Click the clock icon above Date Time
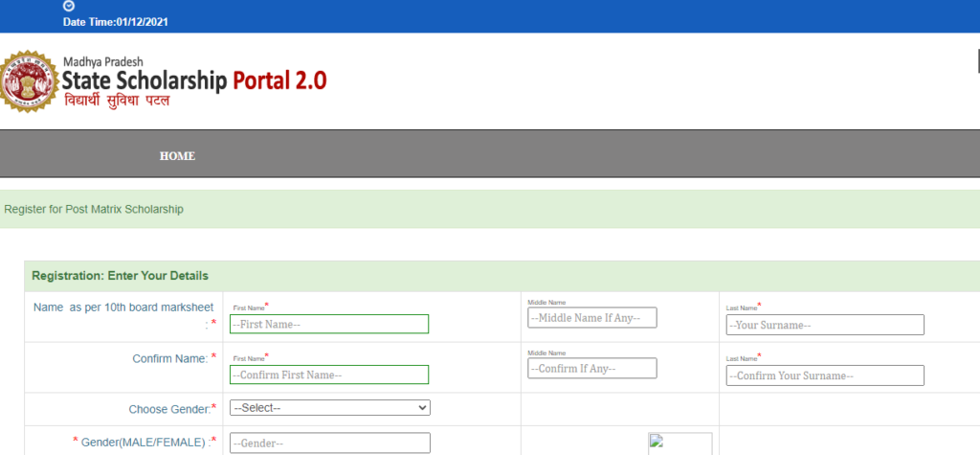This screenshot has width=980, height=455. coord(69,6)
